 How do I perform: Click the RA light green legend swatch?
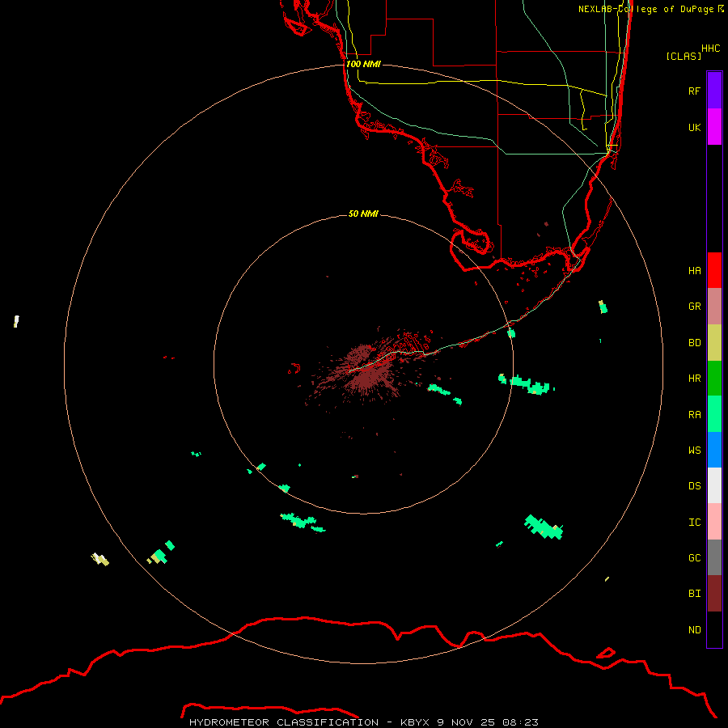(714, 414)
